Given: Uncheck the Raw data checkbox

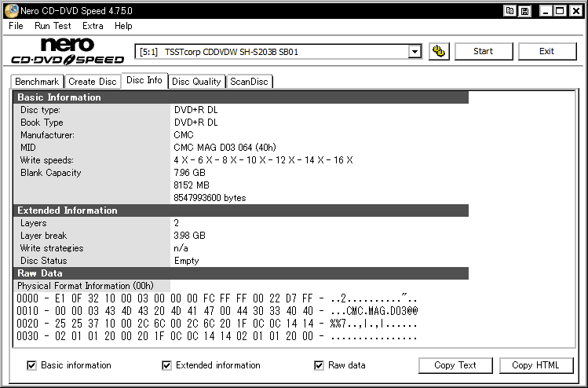Looking at the screenshot, I should [319, 365].
